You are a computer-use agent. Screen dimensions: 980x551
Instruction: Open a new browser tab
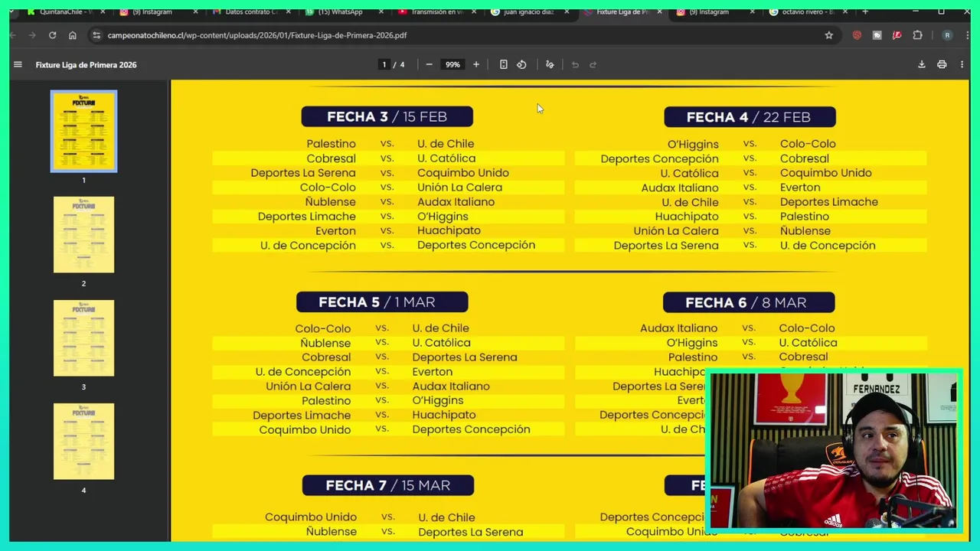pos(865,11)
